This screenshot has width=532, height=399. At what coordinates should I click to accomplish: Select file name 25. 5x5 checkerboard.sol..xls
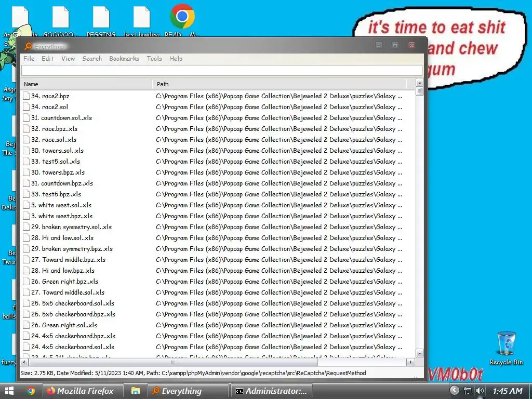click(73, 303)
